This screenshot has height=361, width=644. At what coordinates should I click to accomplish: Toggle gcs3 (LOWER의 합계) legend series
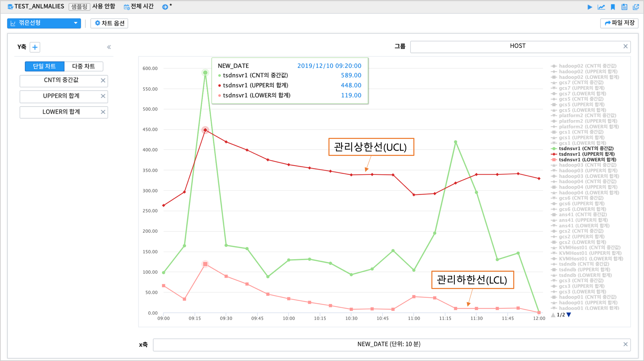point(578,291)
